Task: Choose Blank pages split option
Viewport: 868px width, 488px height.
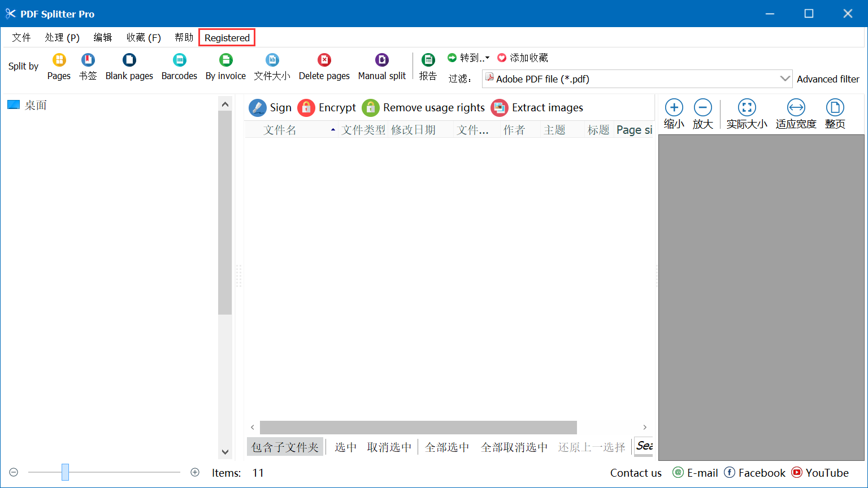Action: click(129, 67)
